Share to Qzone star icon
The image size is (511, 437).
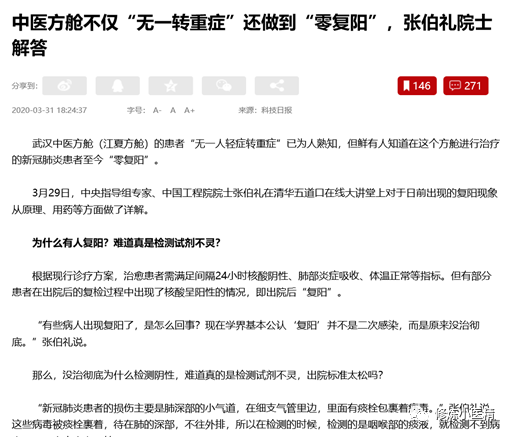coord(171,86)
